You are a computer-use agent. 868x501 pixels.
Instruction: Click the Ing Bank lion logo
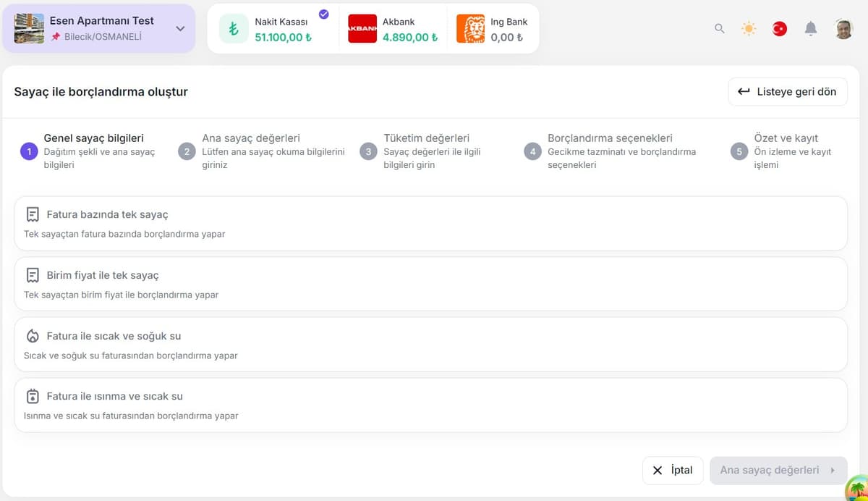pos(470,29)
